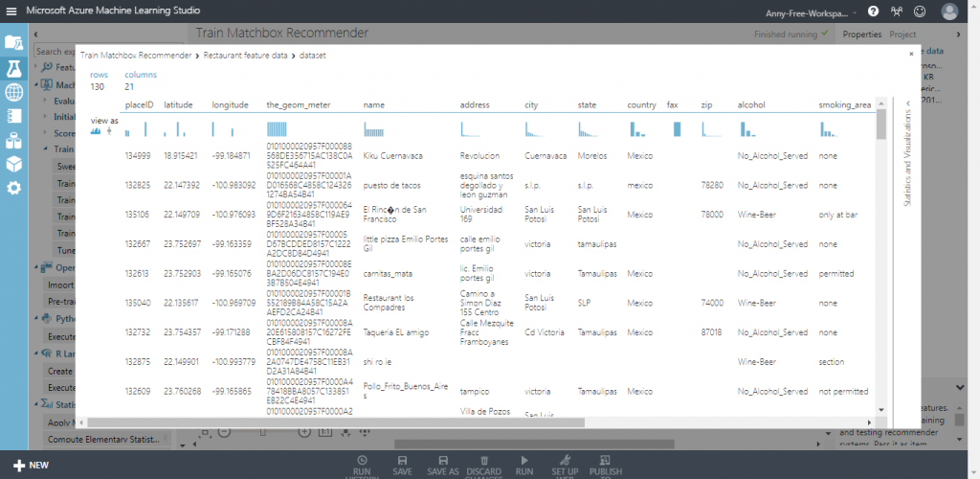Select 'Compute Elementary Statistics' module

109,439
